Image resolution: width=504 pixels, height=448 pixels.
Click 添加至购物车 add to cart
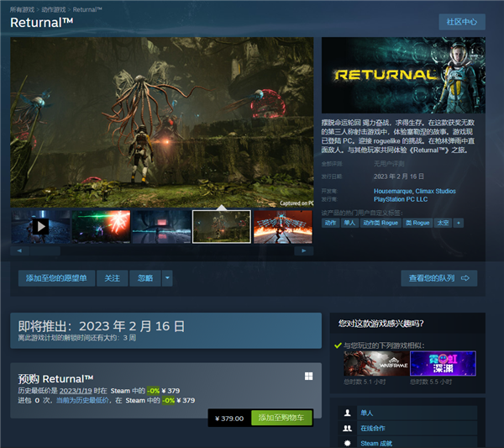[281, 418]
